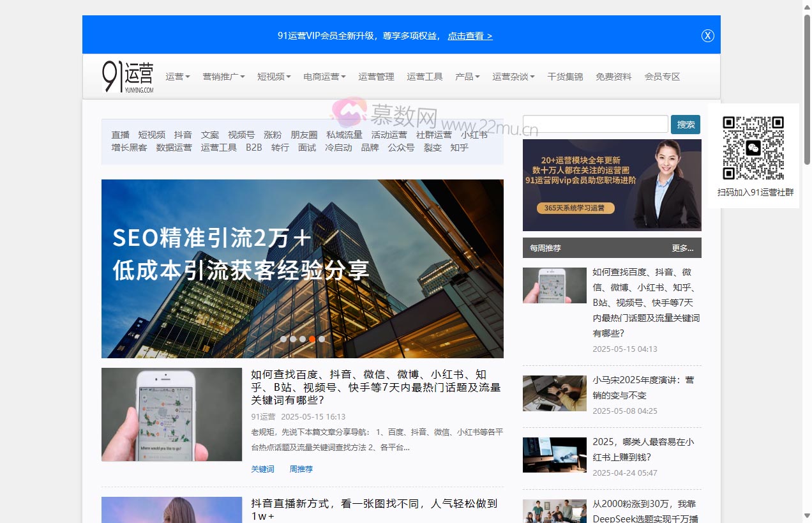Expand the 运营杂谈 menu
Screen dimensions: 812x523
513,76
